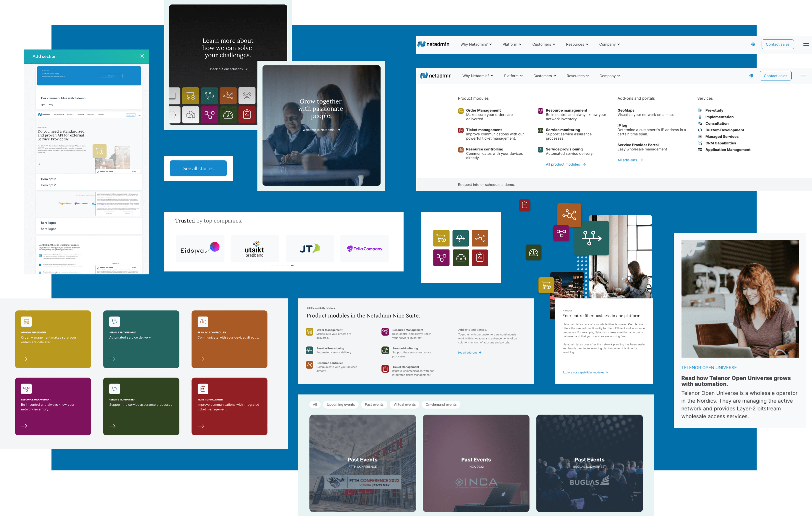Select the Platform tab in secondary navbar

513,76
